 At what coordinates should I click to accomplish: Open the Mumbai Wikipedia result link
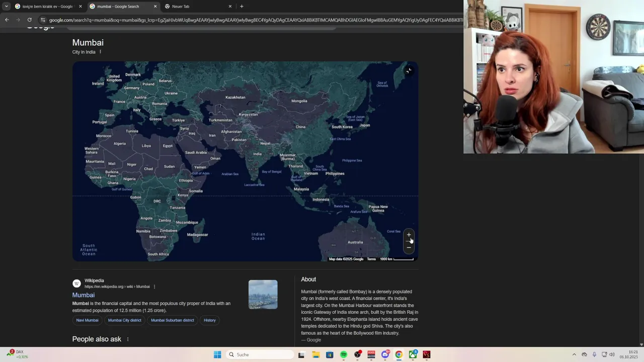tap(84, 295)
